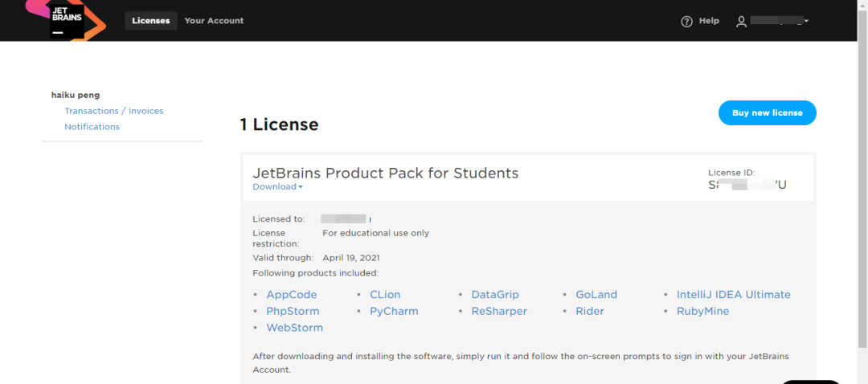Open the user account dropdown arrow
The image size is (868, 384).
[806, 21]
